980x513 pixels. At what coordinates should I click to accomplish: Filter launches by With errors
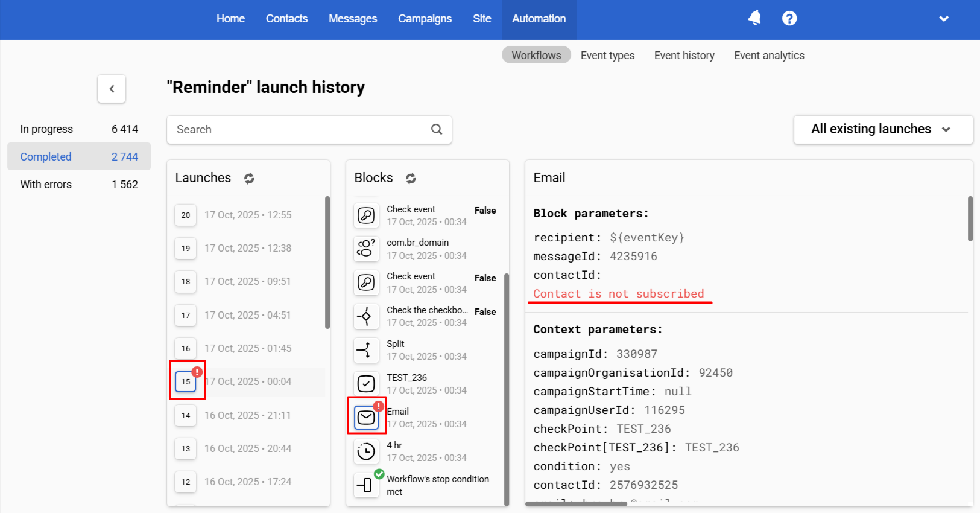click(x=79, y=184)
